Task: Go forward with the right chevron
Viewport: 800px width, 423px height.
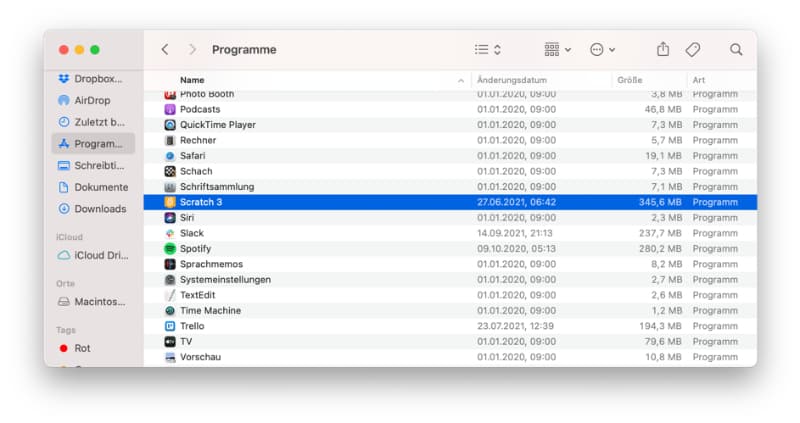Action: (x=192, y=49)
